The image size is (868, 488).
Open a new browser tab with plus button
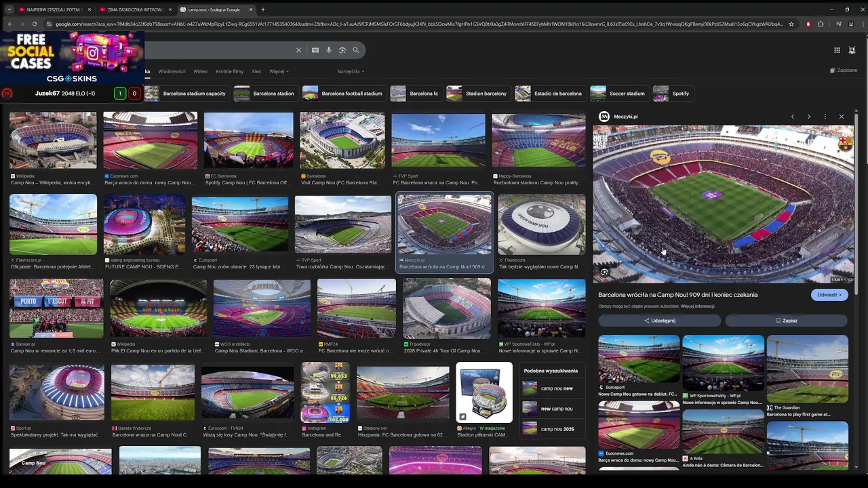click(263, 9)
